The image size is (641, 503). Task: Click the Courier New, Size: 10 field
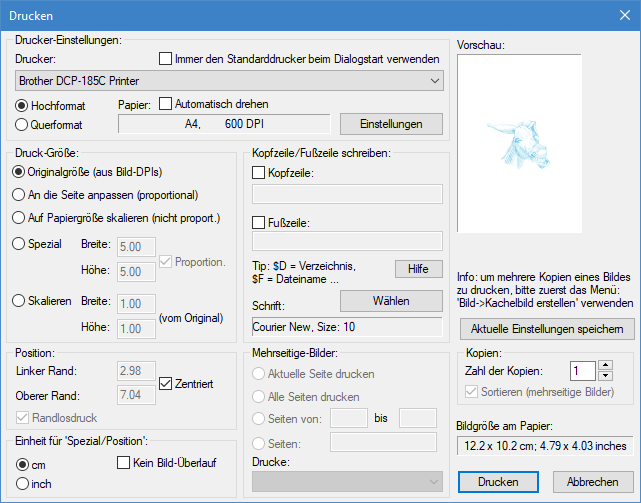(347, 327)
